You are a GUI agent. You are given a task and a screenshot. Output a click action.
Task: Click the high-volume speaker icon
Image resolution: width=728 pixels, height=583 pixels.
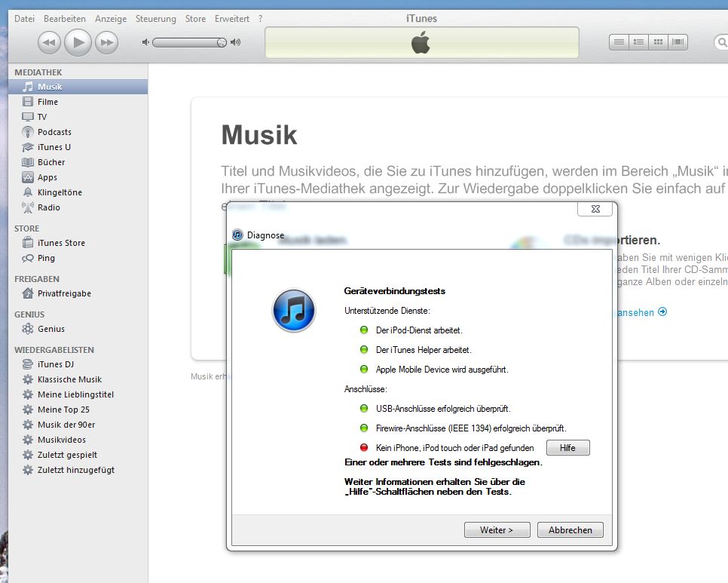click(236, 42)
